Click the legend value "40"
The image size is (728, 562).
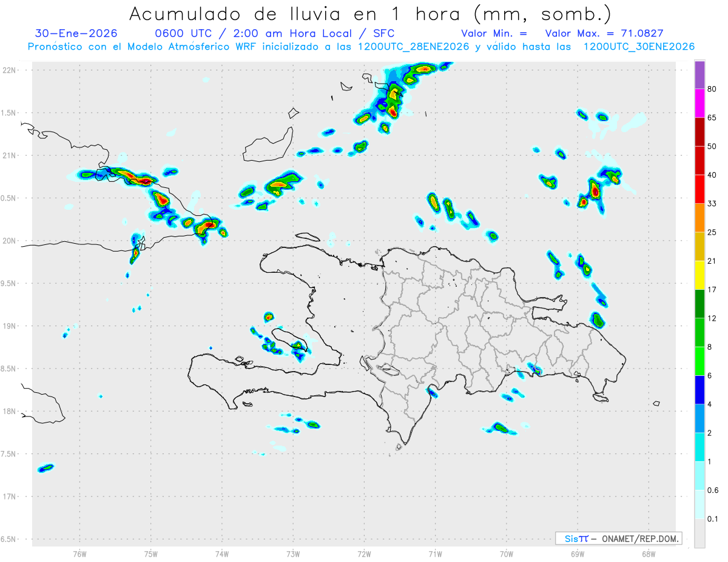click(712, 175)
